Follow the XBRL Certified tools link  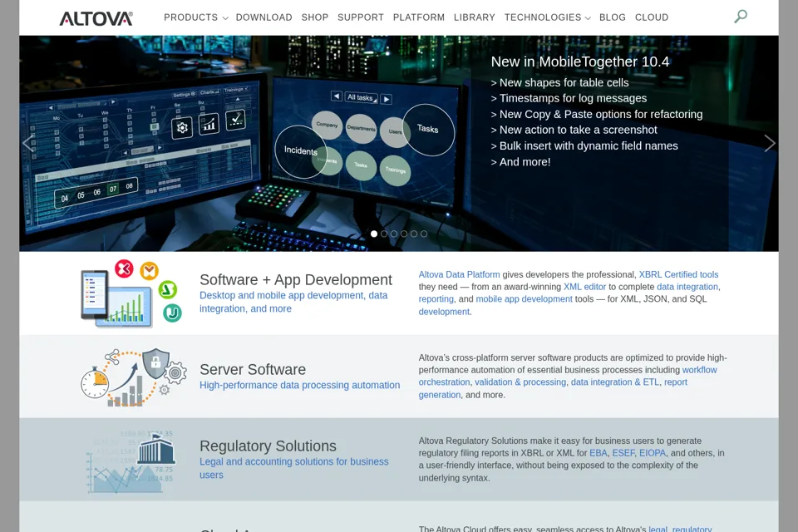point(678,274)
